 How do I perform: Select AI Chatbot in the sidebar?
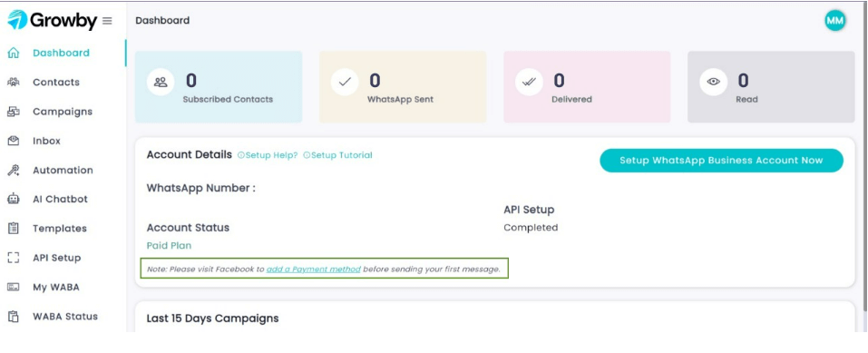click(61, 199)
